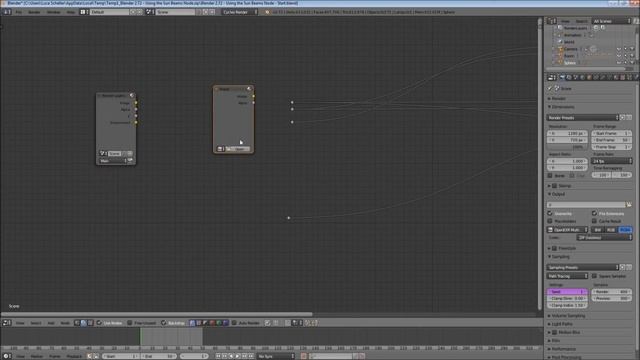Toggle visibility eye of Camera in outliner
Image resolution: width=640 pixels, height=360 pixels.
tap(619, 49)
